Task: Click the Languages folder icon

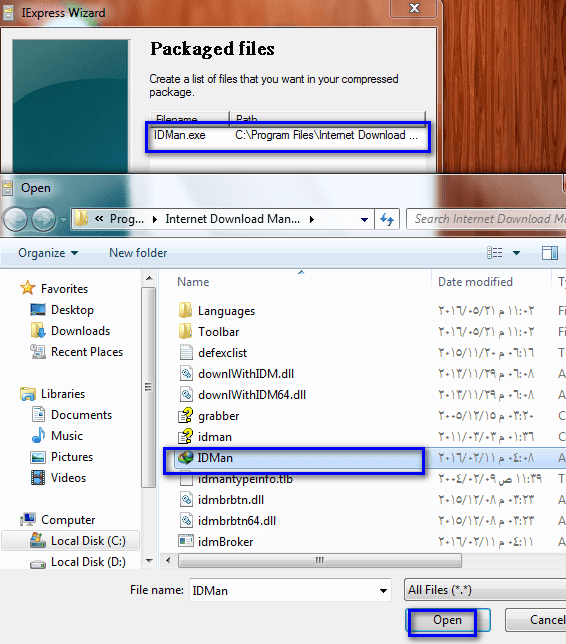Action: tap(186, 310)
